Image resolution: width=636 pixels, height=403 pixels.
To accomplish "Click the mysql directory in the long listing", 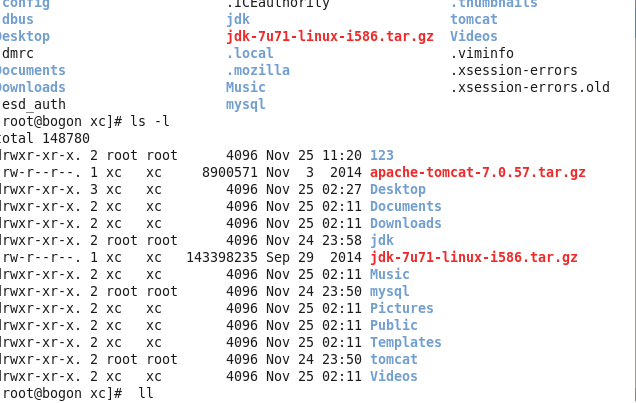I will (x=389, y=292).
